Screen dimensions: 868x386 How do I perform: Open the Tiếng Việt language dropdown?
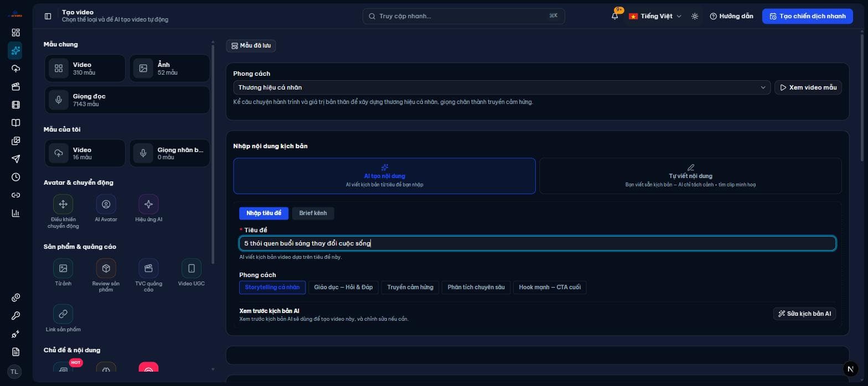click(x=655, y=16)
